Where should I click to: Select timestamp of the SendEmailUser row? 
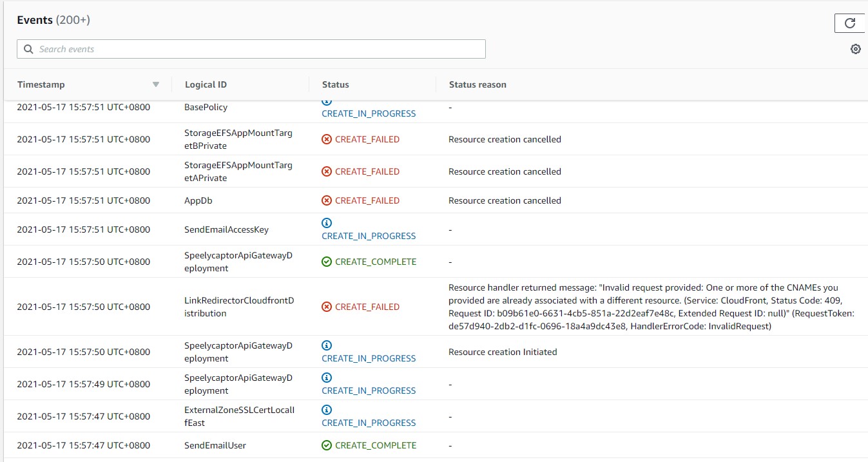click(83, 445)
